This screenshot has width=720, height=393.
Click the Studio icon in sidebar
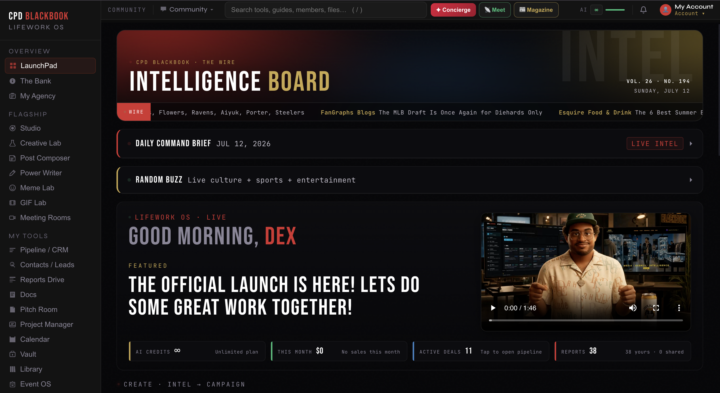(x=12, y=128)
